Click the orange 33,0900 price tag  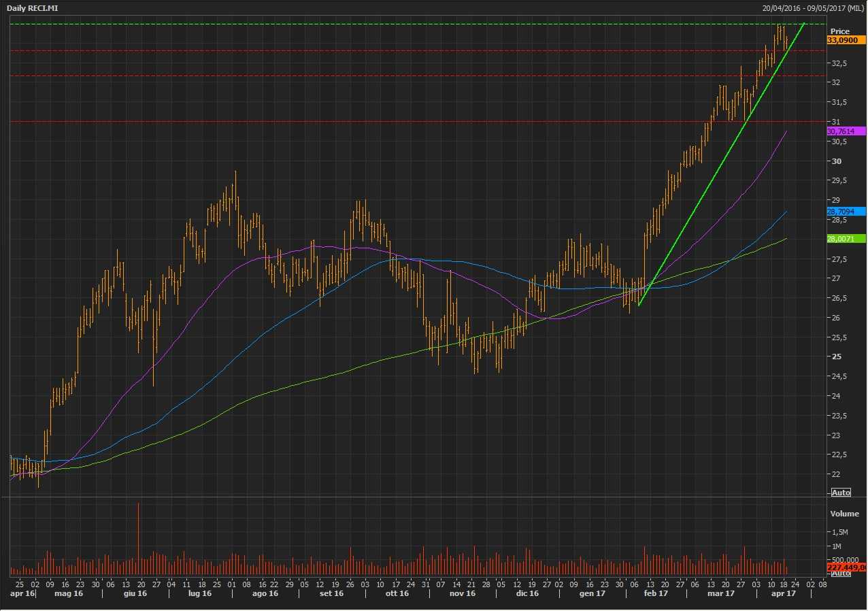(846, 40)
